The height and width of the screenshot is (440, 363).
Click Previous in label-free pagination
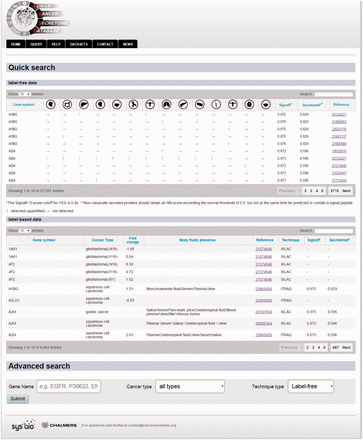[287, 191]
